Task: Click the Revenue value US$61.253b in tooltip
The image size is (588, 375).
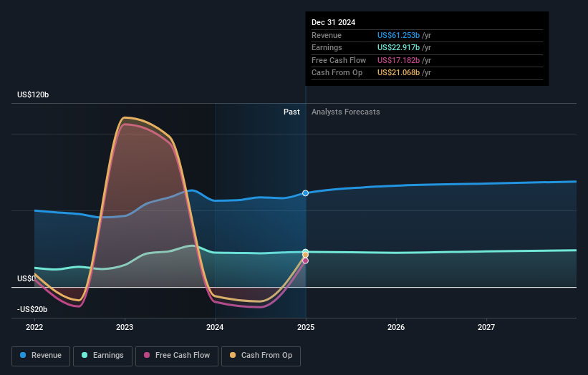Action: [x=398, y=35]
